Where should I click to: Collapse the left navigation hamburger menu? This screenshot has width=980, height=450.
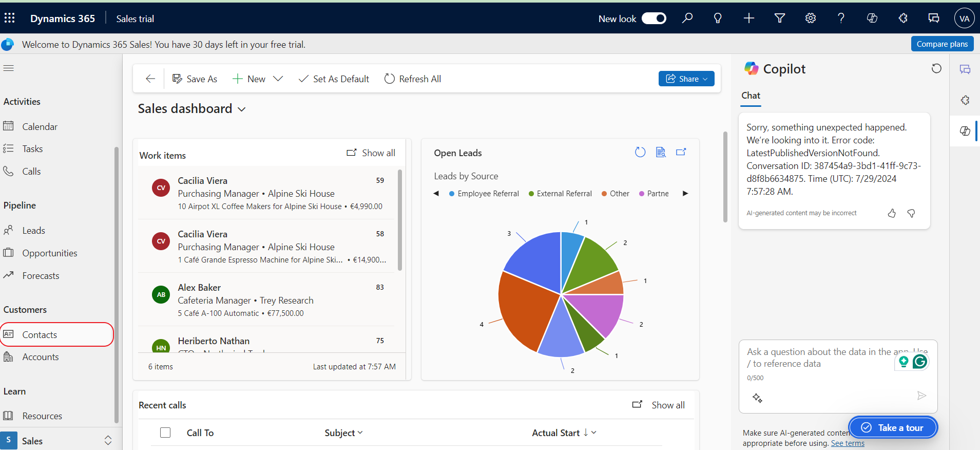(x=9, y=68)
